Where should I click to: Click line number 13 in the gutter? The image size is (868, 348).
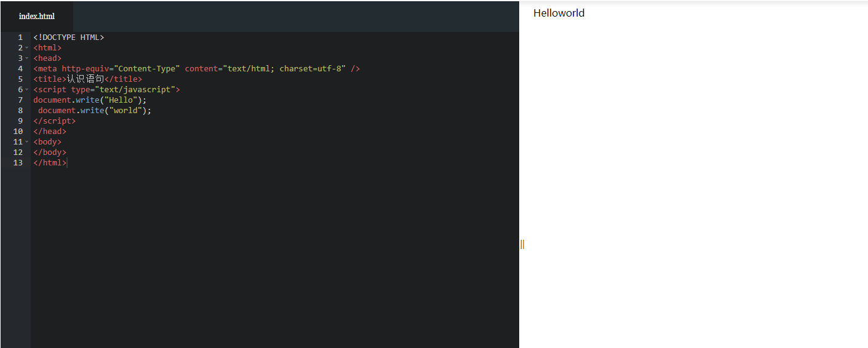tap(18, 163)
